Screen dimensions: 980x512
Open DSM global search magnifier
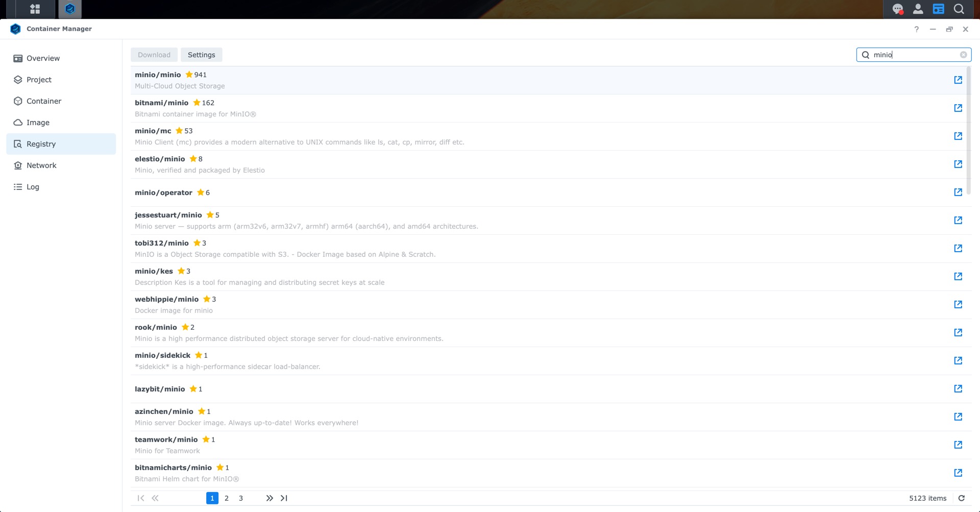(959, 9)
